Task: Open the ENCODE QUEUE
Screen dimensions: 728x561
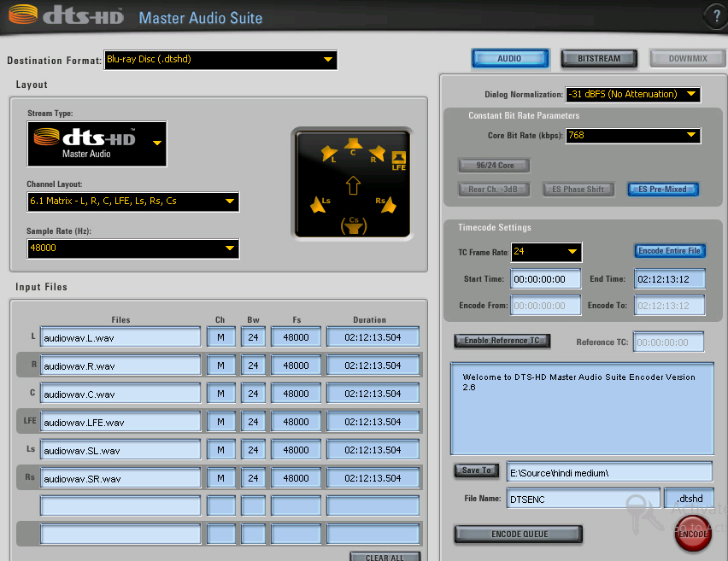Action: 518,535
